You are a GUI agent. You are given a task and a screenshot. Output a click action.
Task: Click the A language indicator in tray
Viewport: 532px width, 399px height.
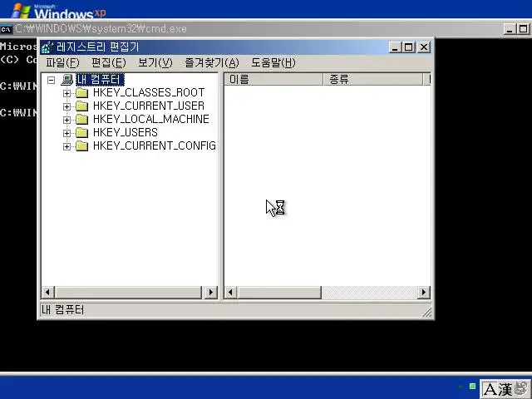(x=490, y=390)
